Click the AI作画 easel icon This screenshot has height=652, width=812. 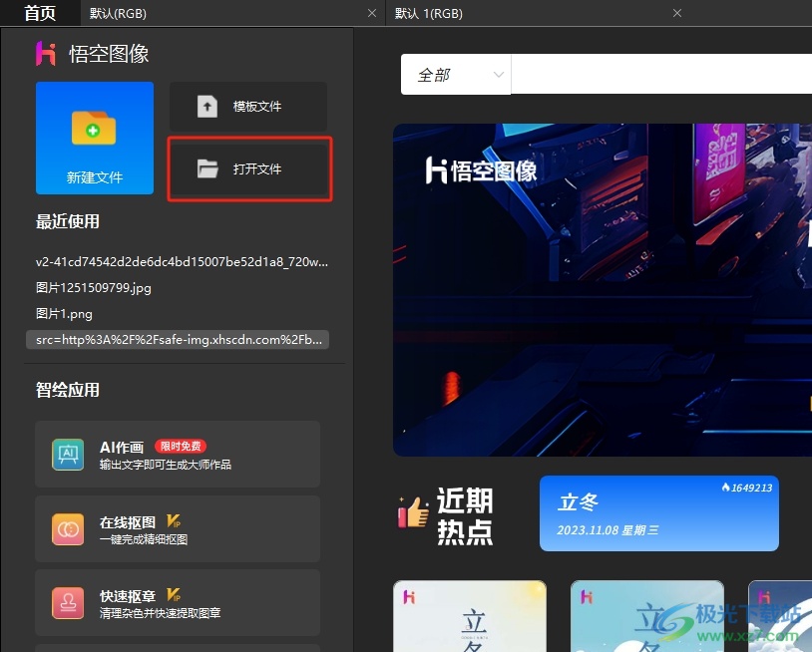[68, 455]
